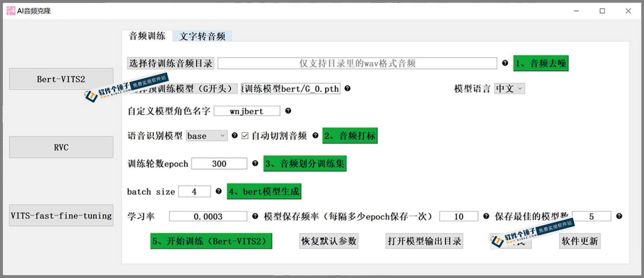Click help icon beside pretrained model path
Viewport: 644px width, 278px height.
point(348,88)
